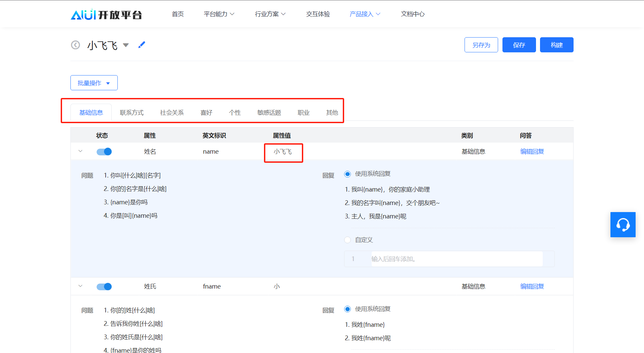Click the blue pencil edit icon
This screenshot has width=644, height=353.
click(142, 45)
